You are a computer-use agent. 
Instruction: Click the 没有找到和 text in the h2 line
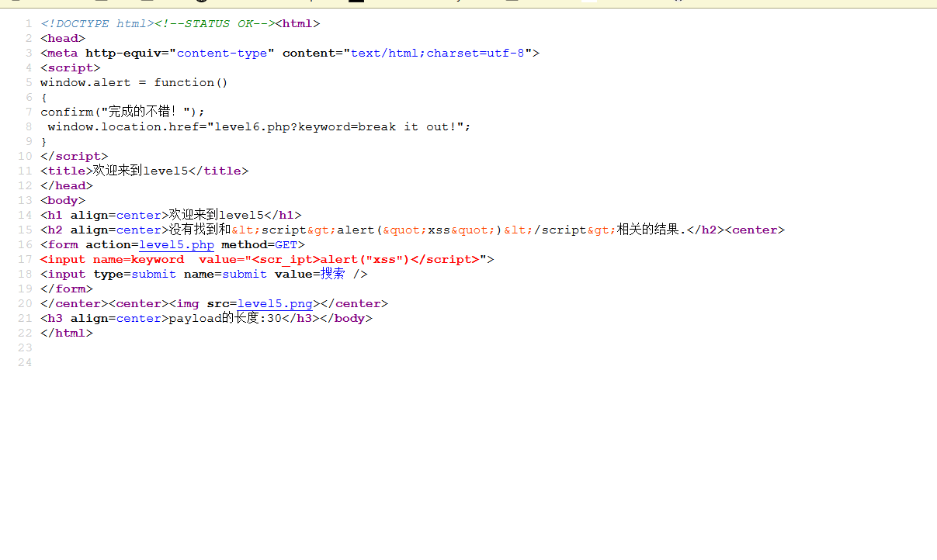tap(200, 230)
